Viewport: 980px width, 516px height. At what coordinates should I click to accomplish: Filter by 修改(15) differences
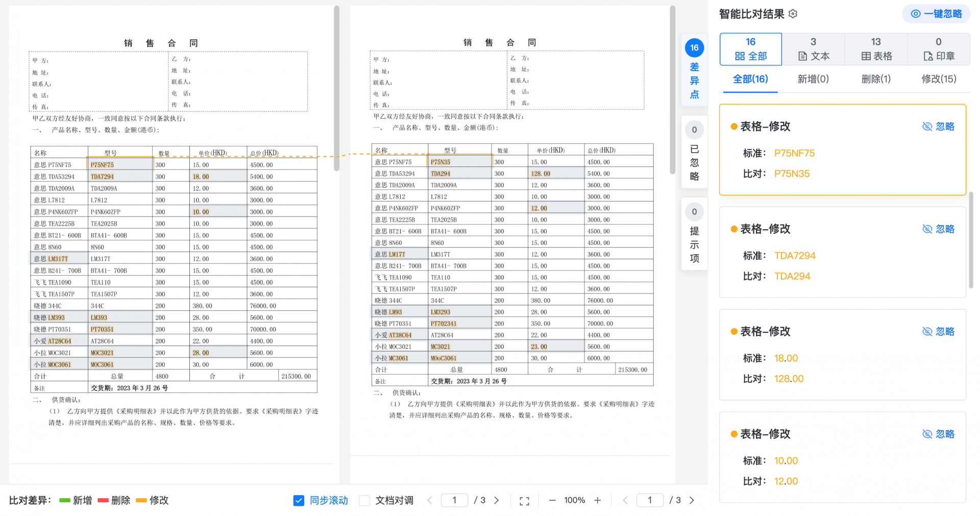click(x=938, y=79)
